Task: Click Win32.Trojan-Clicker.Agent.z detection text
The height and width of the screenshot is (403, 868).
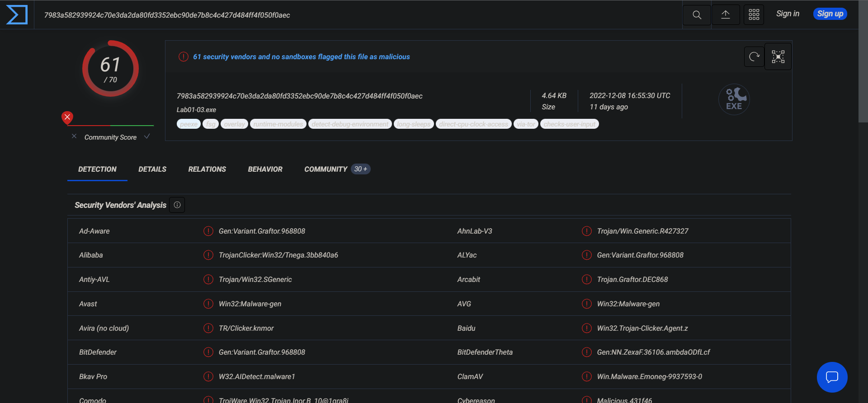Action: (x=642, y=328)
